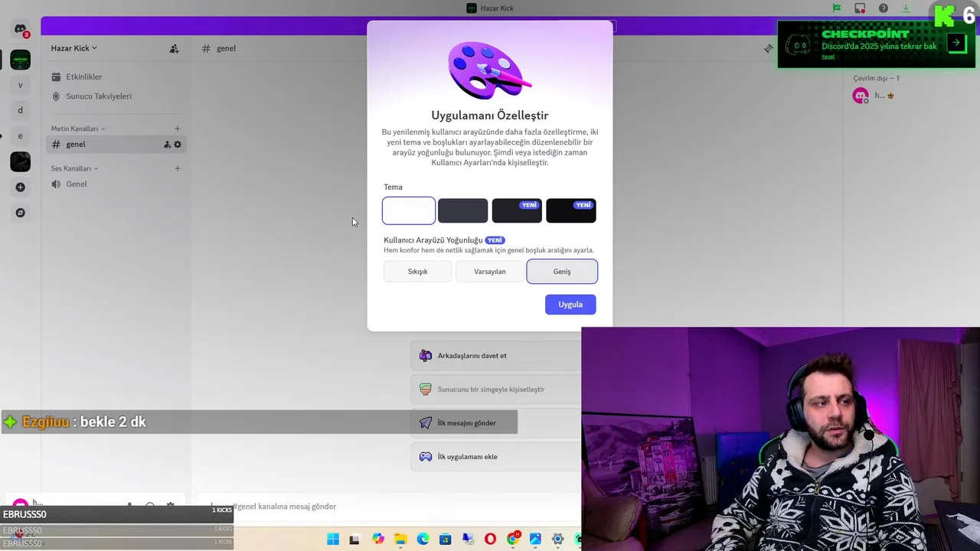Join the Genel voice channel
The height and width of the screenshot is (551, 980).
[115, 184]
